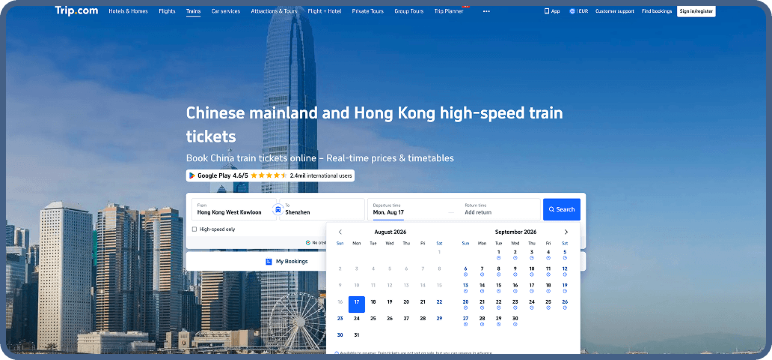Screen dimensions: 772x360
Task: Select September 2 in calendar
Action: pos(515,254)
